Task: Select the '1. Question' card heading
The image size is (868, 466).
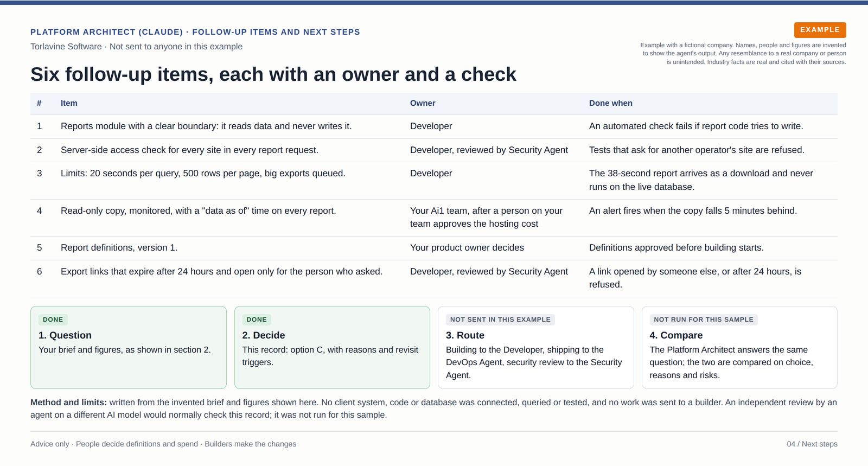Action: pyautogui.click(x=65, y=335)
